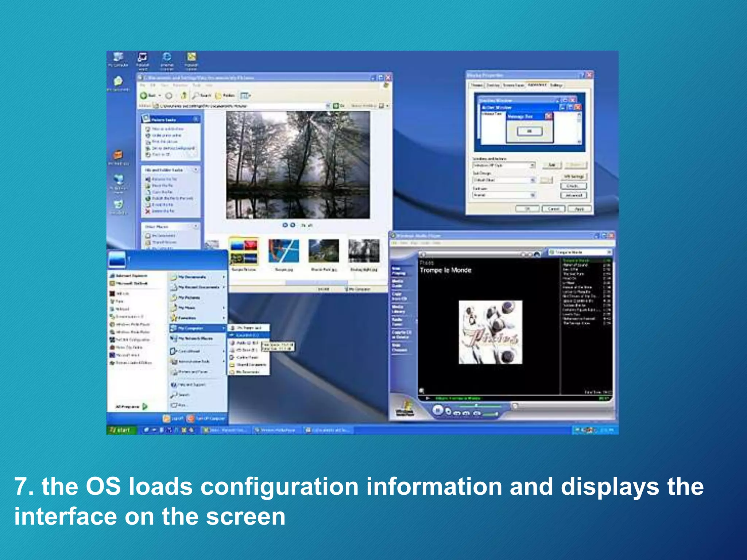Click Cancel button in Display Properties
The image size is (747, 560).
[x=553, y=209]
